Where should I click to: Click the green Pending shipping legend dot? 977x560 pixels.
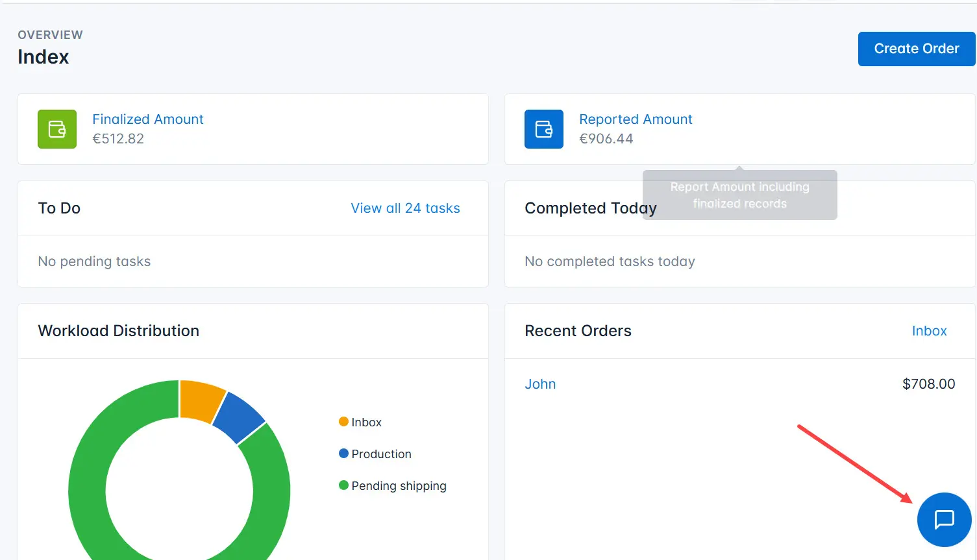click(343, 485)
